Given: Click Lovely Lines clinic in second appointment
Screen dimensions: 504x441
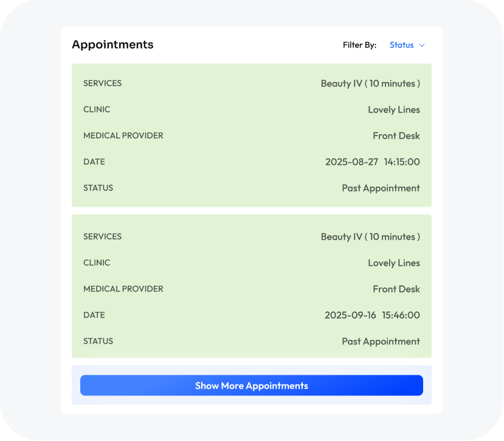Looking at the screenshot, I should [393, 263].
